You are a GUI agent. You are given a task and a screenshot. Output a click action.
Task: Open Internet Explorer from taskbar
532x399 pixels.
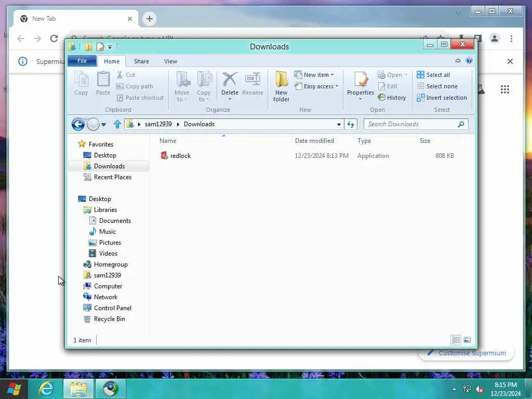pyautogui.click(x=46, y=389)
